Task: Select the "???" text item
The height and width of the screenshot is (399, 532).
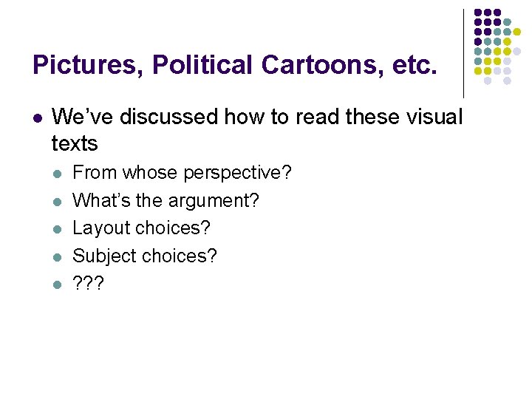Action: click(89, 283)
